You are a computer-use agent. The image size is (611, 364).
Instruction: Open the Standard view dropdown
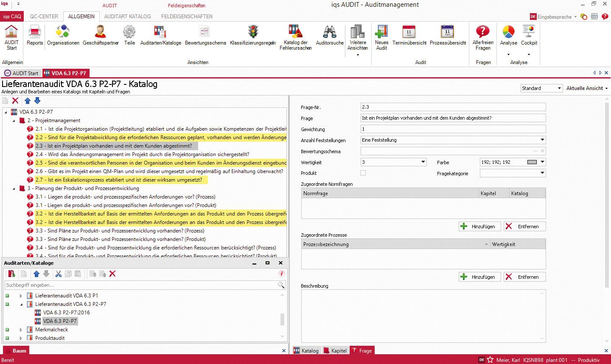click(559, 88)
